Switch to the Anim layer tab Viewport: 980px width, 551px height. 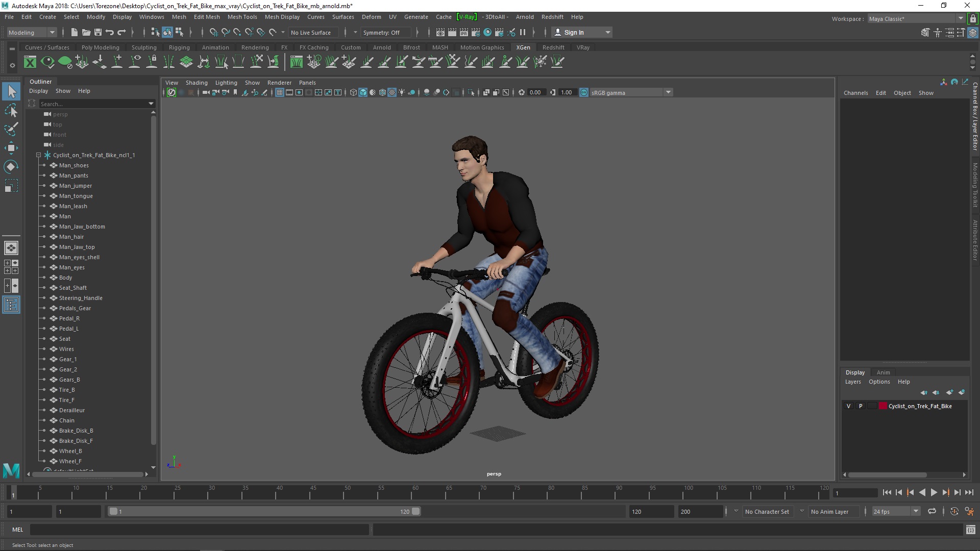tap(883, 372)
